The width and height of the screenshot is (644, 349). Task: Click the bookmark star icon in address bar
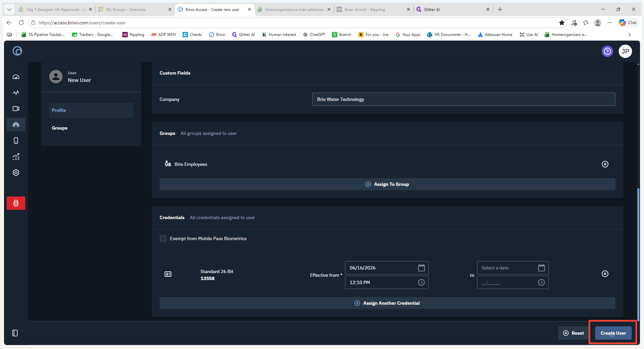coord(562,23)
